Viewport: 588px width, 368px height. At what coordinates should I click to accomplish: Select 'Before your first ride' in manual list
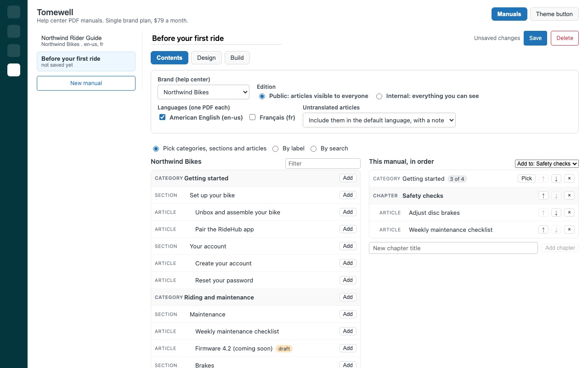[x=86, y=62]
